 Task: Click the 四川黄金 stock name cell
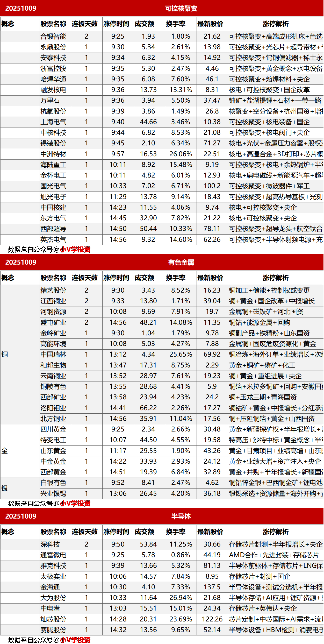pyautogui.click(x=54, y=429)
